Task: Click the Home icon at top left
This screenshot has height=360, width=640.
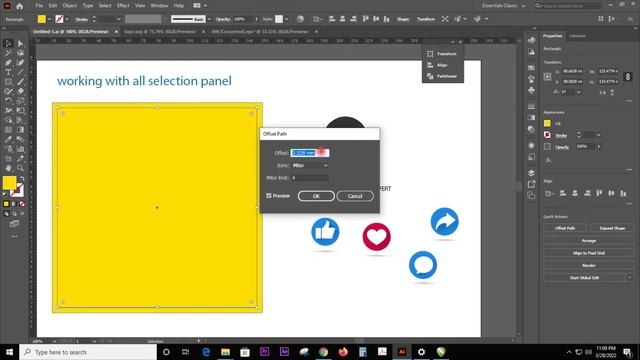Action: point(20,6)
